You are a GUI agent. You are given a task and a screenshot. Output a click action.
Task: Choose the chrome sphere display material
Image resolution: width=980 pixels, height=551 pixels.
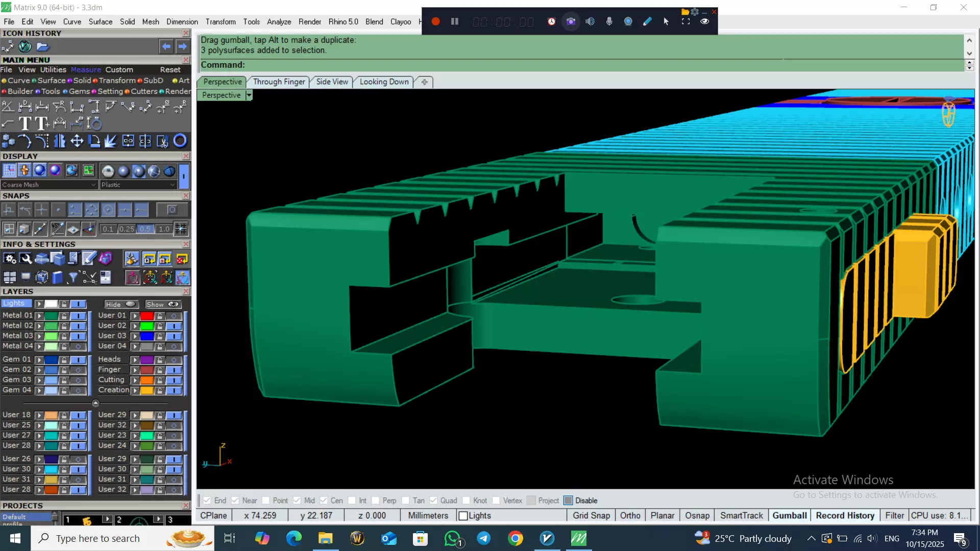[108, 171]
